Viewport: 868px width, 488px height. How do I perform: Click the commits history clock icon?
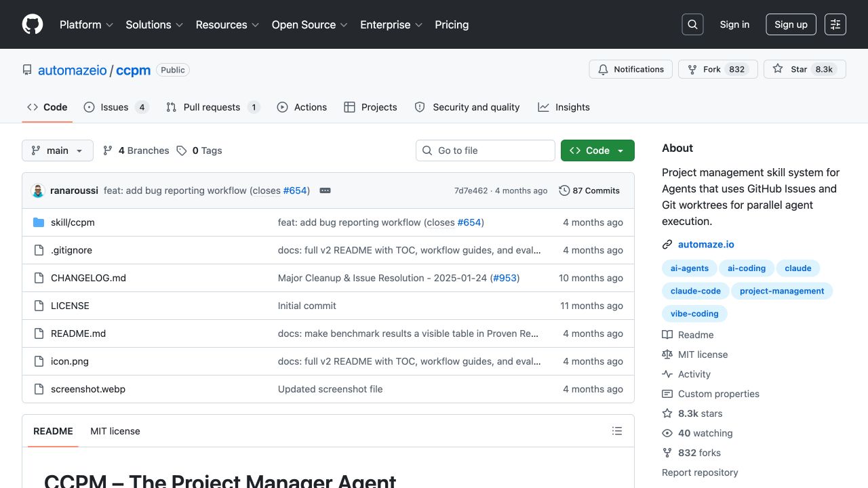click(564, 190)
